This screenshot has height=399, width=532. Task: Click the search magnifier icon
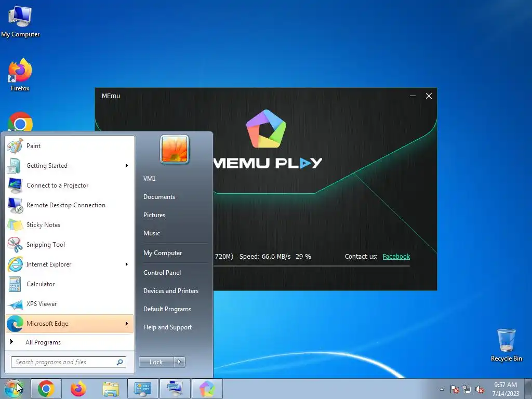(x=119, y=362)
